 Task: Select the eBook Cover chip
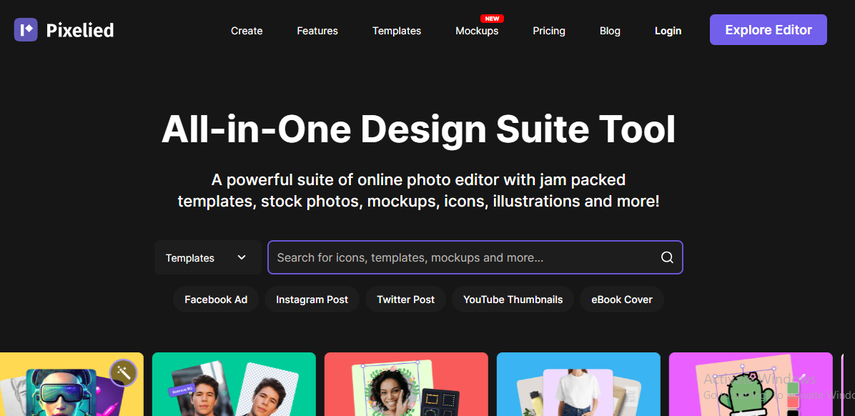coord(622,299)
